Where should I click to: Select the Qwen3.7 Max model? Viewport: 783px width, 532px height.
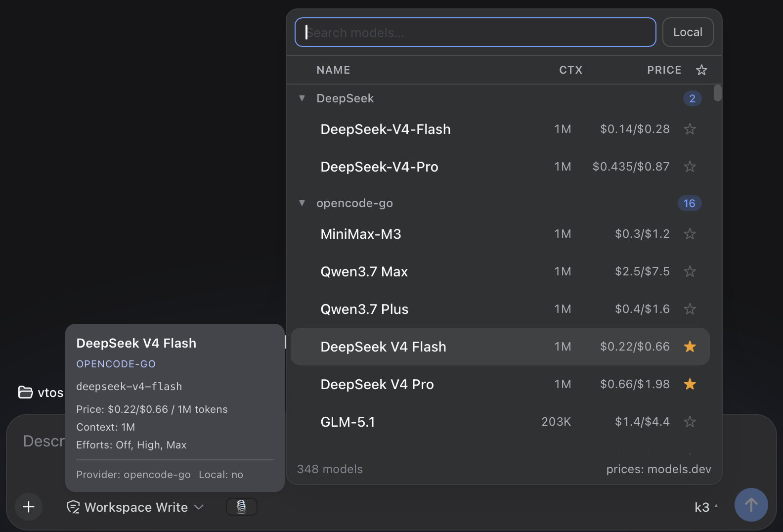[x=500, y=271]
